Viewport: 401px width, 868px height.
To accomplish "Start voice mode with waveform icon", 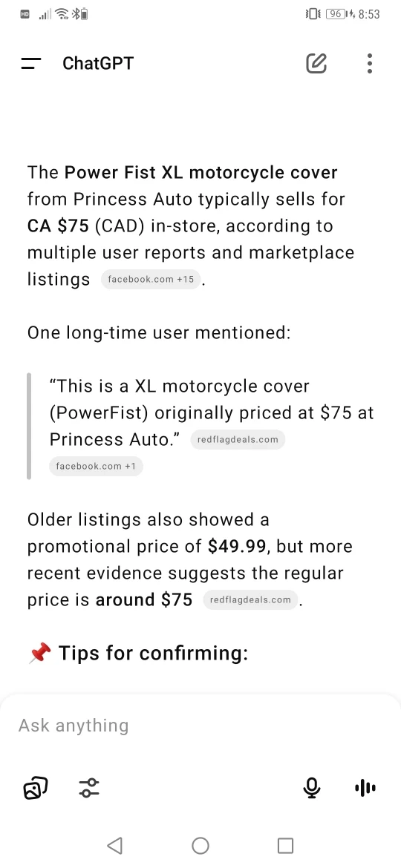I will pyautogui.click(x=365, y=787).
